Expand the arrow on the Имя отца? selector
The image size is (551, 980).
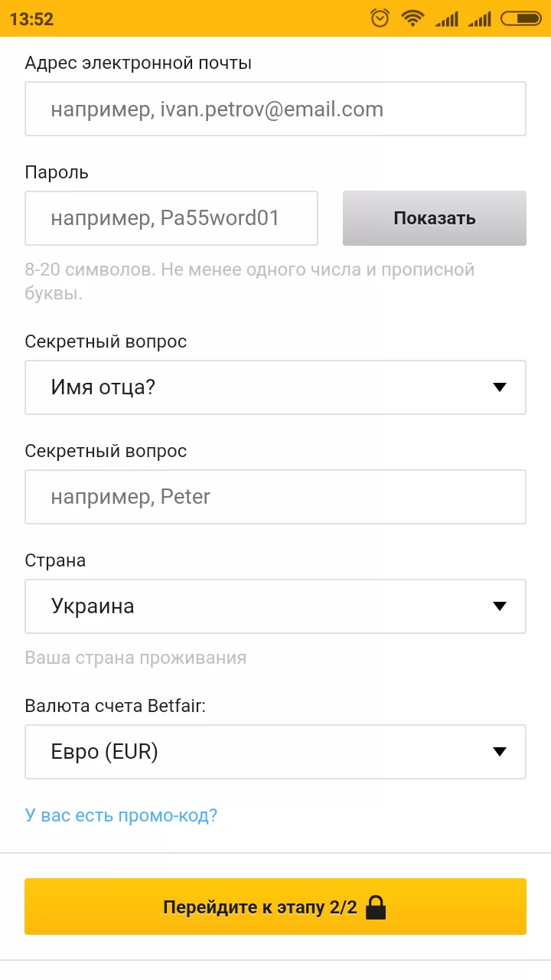pyautogui.click(x=500, y=387)
